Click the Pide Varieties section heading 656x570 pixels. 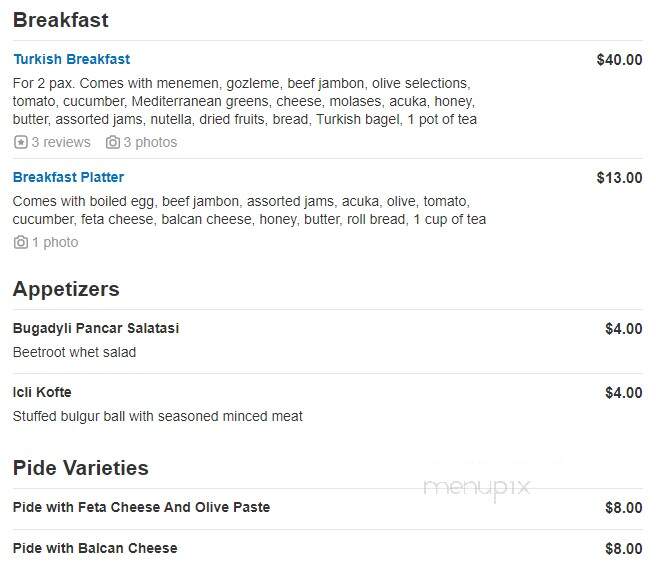tap(80, 468)
